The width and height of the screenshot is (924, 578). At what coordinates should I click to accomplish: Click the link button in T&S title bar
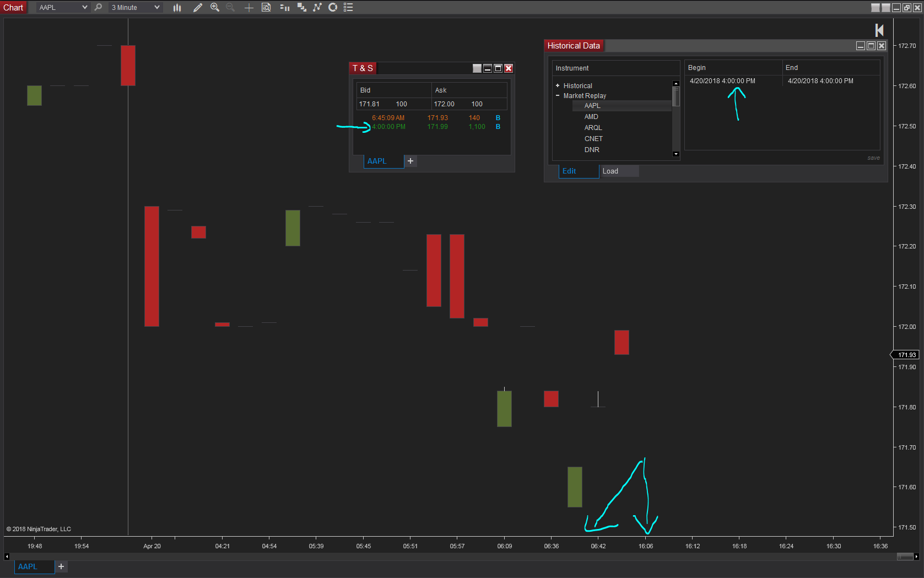[x=477, y=68]
